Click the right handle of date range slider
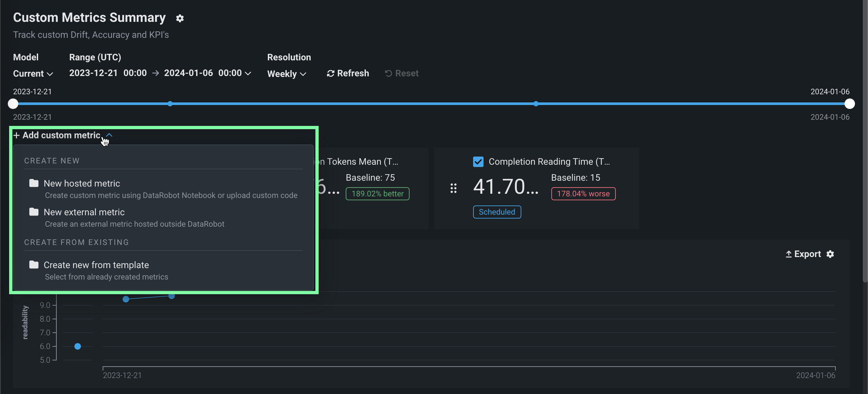 point(849,104)
